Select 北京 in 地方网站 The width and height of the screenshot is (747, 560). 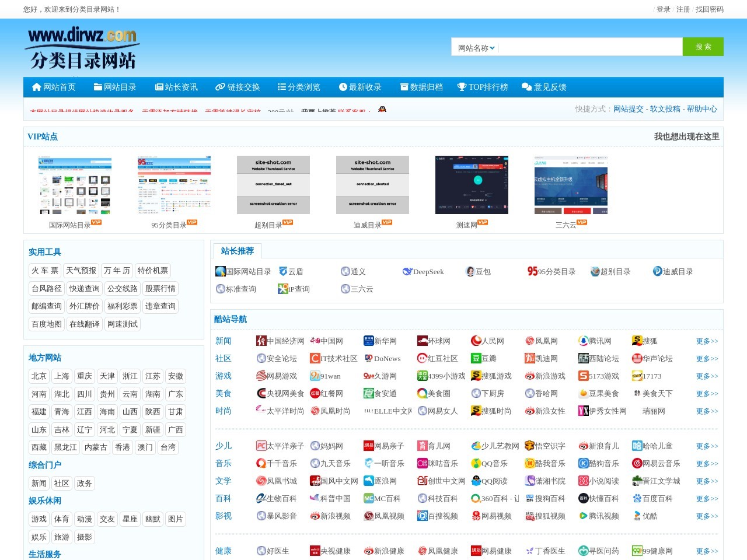tap(39, 376)
